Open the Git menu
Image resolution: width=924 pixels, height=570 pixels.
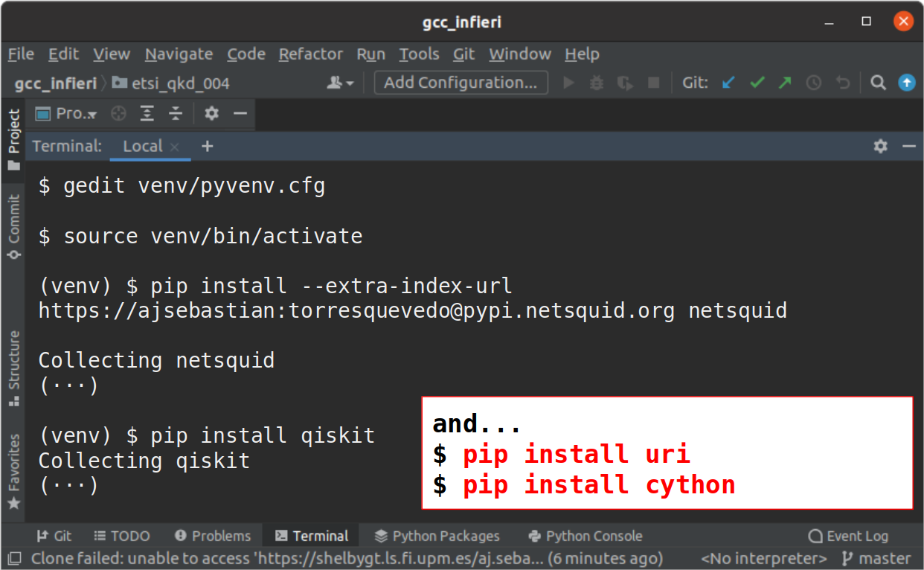tap(463, 54)
